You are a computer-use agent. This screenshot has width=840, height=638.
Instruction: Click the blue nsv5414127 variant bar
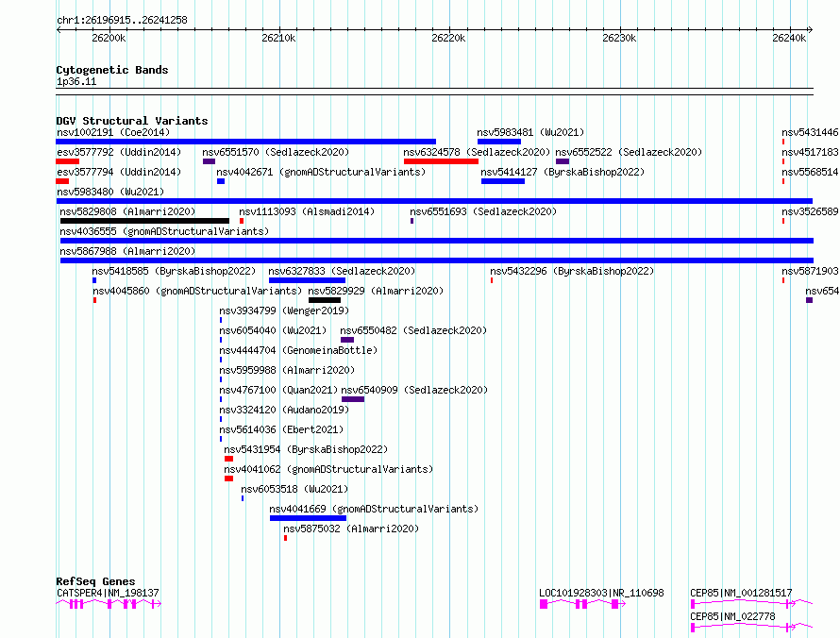click(x=503, y=181)
